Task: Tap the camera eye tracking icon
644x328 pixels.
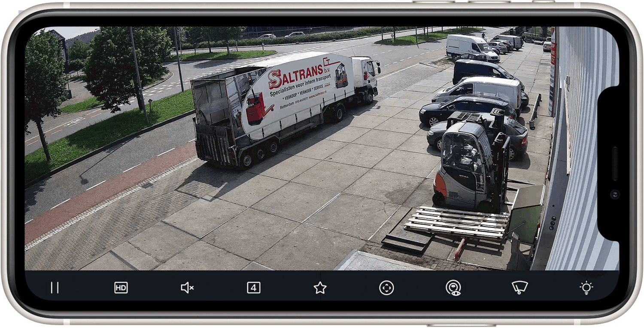Action: (453, 288)
